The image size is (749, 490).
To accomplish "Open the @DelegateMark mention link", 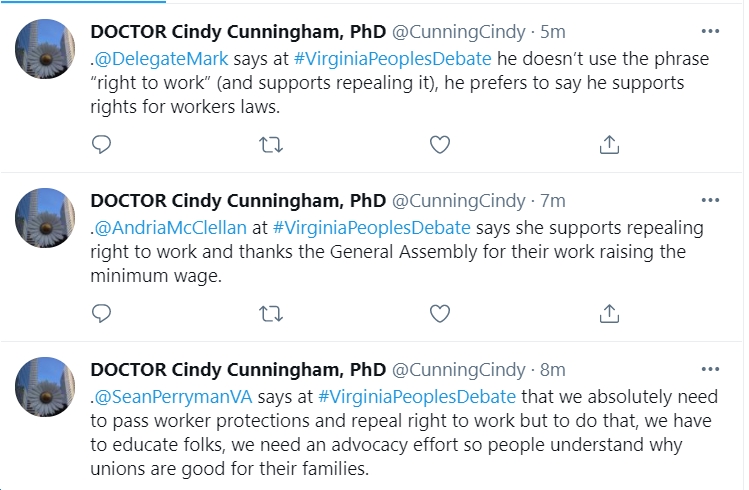I will (x=161, y=59).
